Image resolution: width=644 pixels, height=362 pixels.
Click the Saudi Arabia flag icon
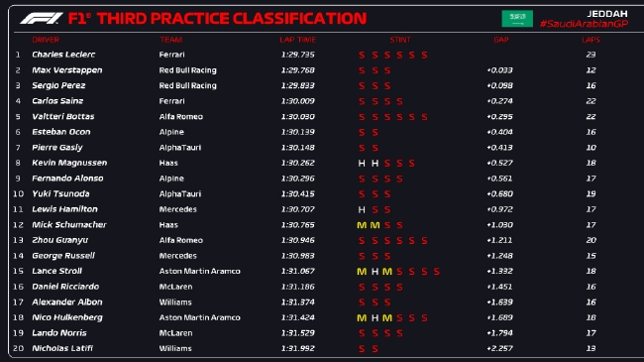point(517,19)
